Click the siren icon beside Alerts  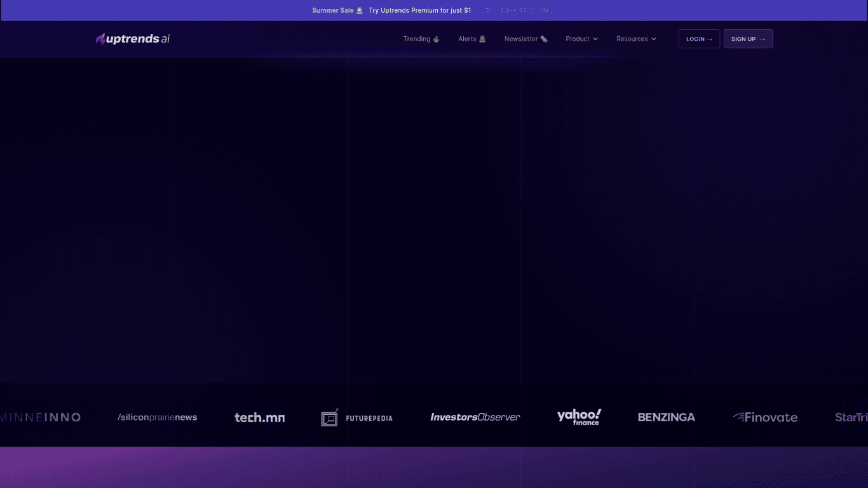tap(482, 39)
